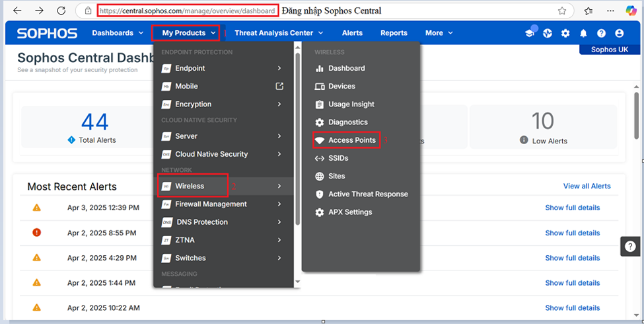Bookmark page with the star icon
Image resolution: width=644 pixels, height=324 pixels.
click(x=562, y=11)
